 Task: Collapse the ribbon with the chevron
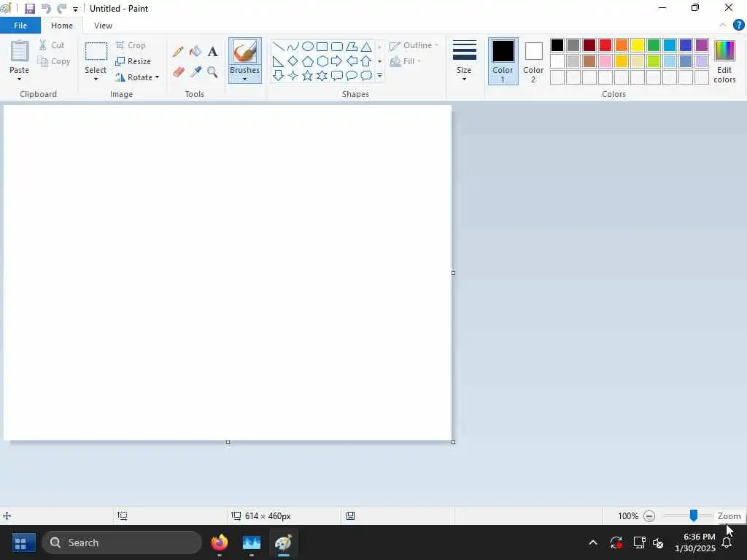(723, 26)
